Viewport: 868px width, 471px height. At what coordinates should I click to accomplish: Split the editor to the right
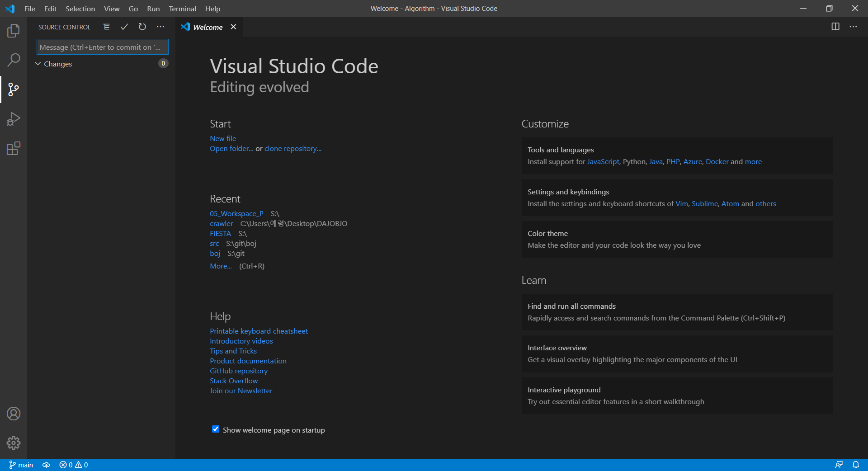pos(835,27)
